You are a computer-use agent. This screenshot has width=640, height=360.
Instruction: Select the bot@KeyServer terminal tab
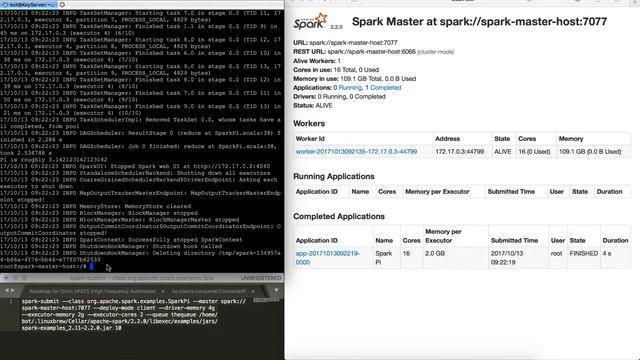tap(29, 5)
